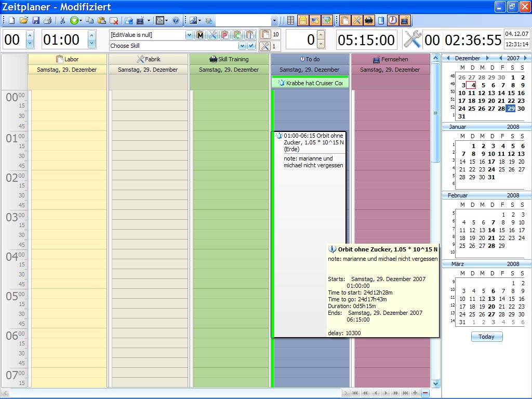This screenshot has width=532, height=399.
Task: Toggle the Fabrik wrench-and-screwdriver resource in the toolbar
Action: point(357,20)
